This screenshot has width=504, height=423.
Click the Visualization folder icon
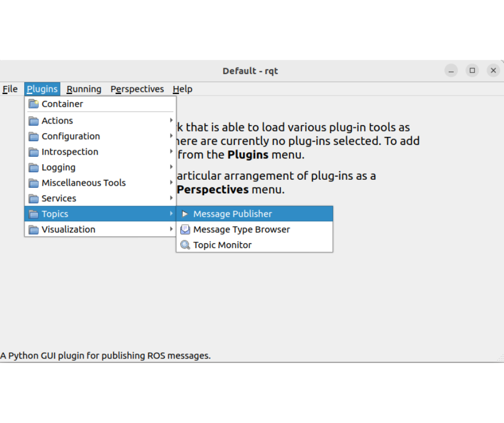tap(34, 229)
